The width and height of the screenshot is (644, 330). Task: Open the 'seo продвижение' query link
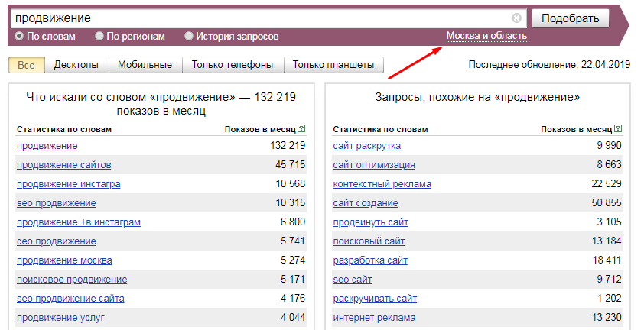pyautogui.click(x=57, y=203)
